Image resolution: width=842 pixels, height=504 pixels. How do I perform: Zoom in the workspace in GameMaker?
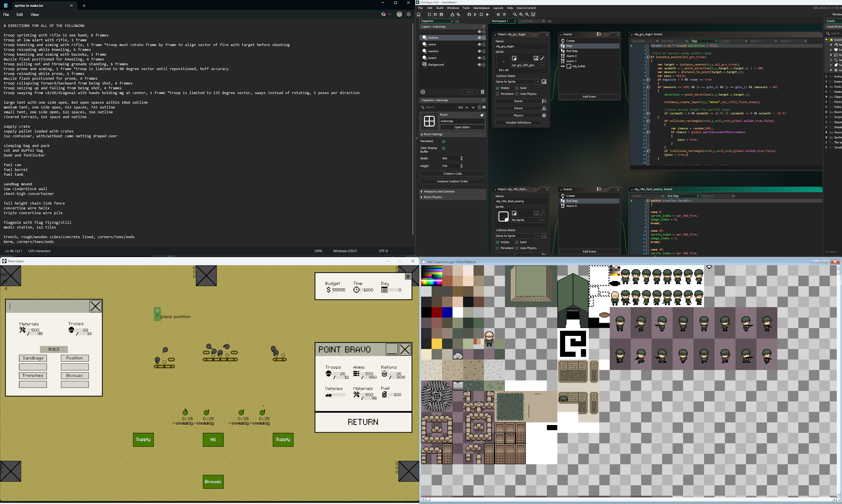click(x=527, y=15)
